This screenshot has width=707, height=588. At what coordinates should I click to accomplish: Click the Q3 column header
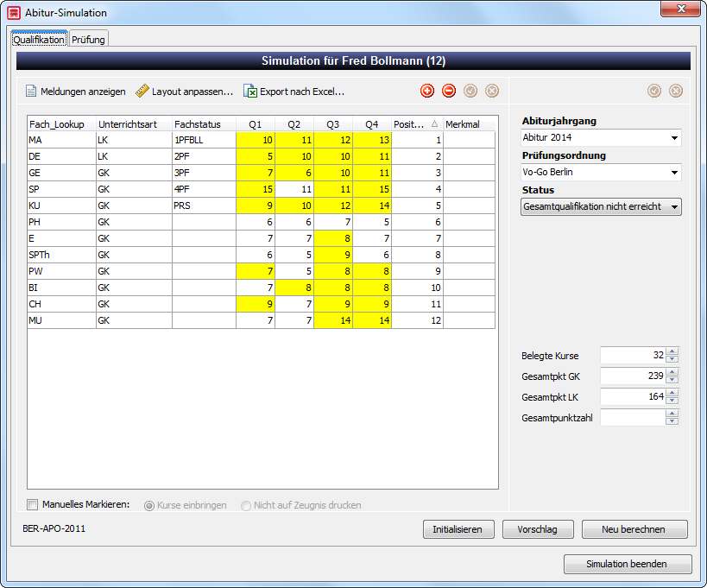click(332, 124)
